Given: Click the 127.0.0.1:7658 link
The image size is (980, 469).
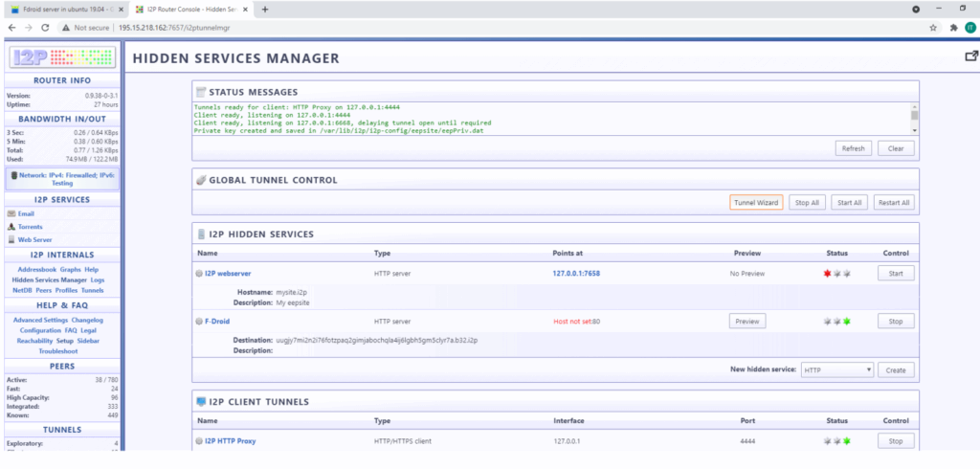Looking at the screenshot, I should (577, 274).
